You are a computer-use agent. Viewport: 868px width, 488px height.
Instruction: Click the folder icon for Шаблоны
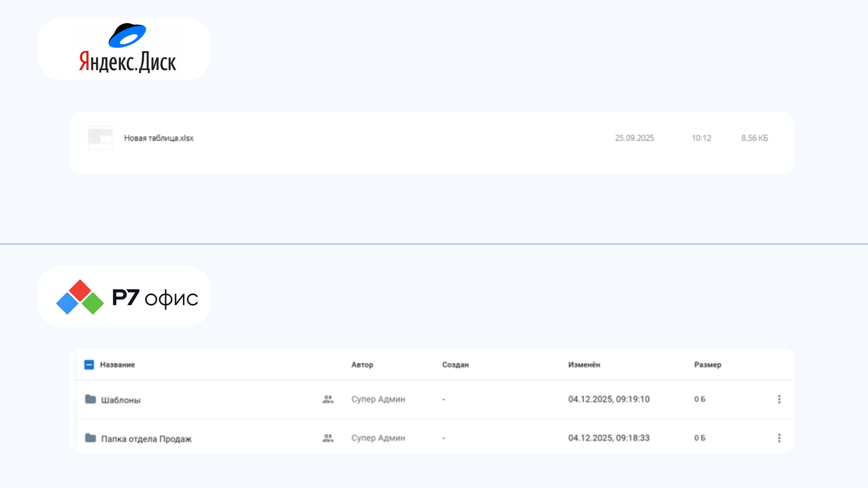[x=90, y=399]
